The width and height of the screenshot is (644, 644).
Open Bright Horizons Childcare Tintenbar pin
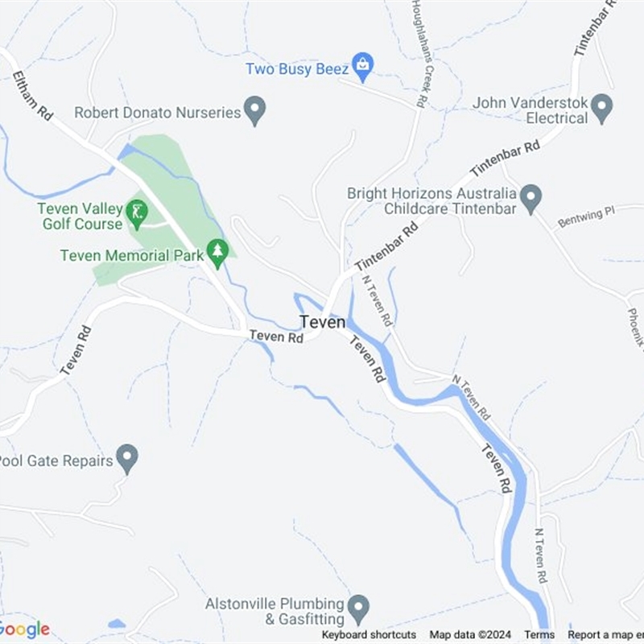pos(530,199)
